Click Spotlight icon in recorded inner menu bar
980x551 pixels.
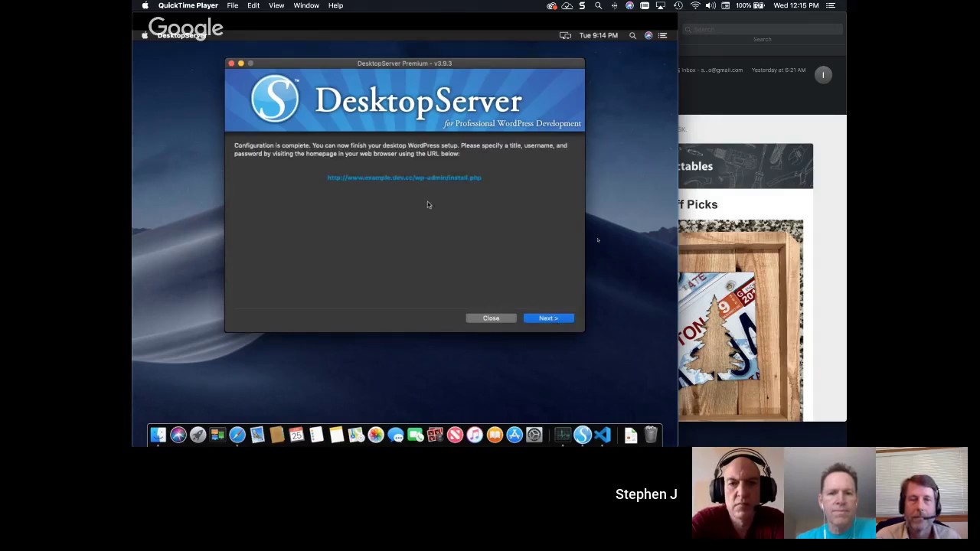pyautogui.click(x=632, y=35)
